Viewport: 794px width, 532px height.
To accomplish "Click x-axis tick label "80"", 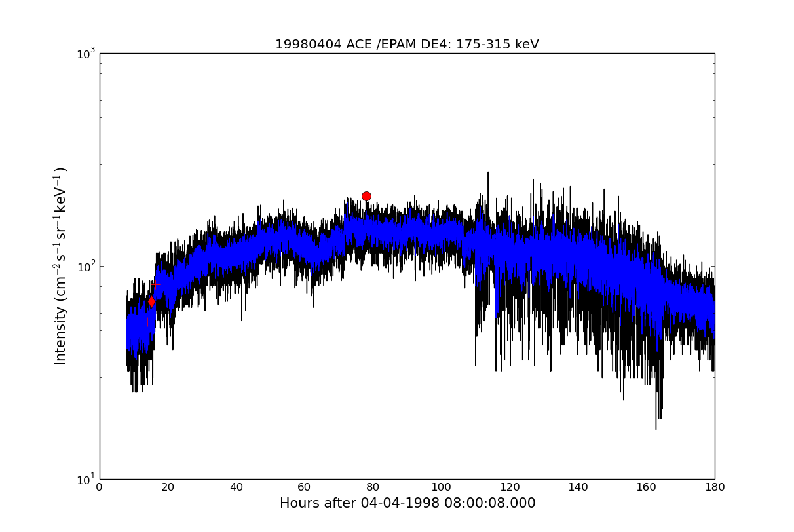I will click(373, 487).
